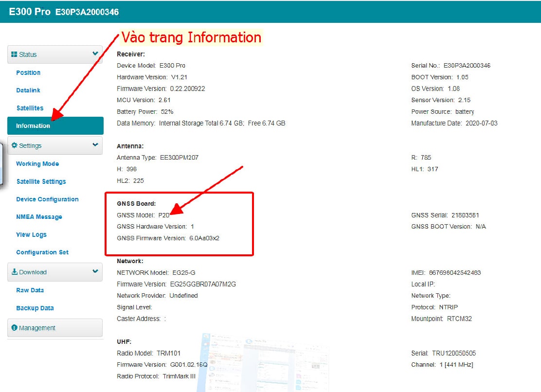541x392 pixels.
Task: Click the E300 Pro title text
Action: tap(30, 11)
